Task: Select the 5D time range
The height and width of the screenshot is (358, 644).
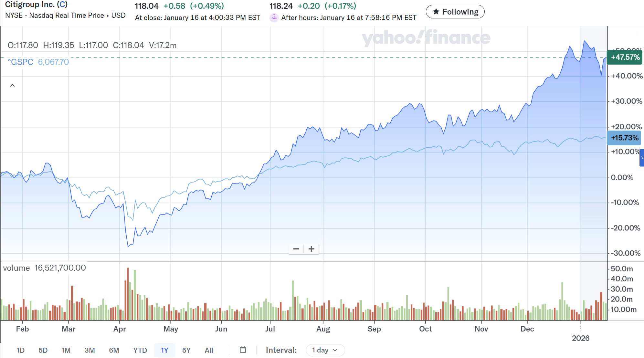Action: (x=43, y=350)
